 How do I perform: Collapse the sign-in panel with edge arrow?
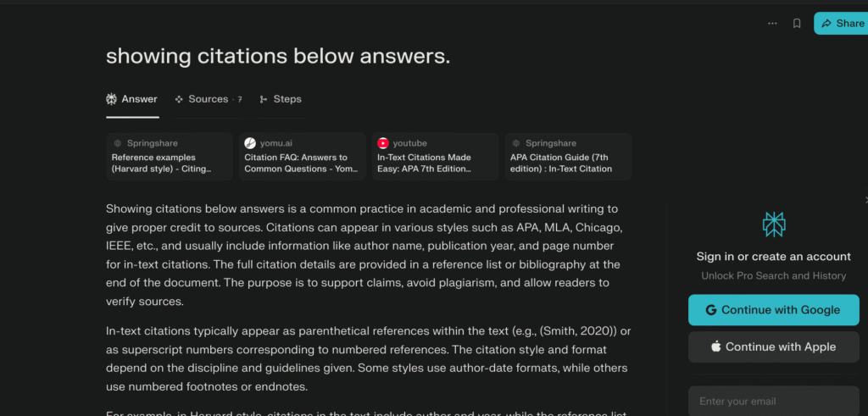click(865, 200)
